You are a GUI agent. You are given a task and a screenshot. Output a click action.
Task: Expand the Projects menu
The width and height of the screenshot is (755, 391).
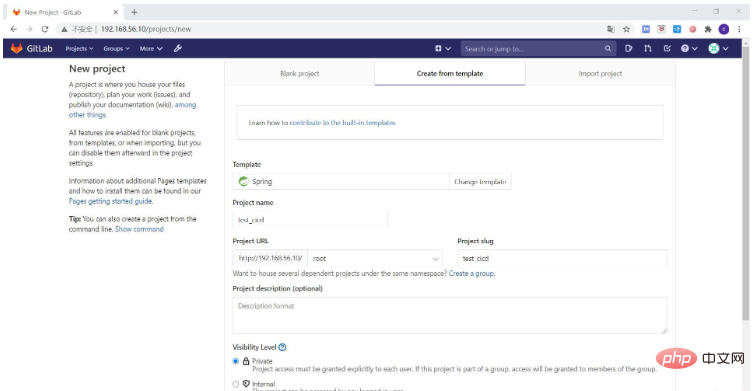point(79,49)
